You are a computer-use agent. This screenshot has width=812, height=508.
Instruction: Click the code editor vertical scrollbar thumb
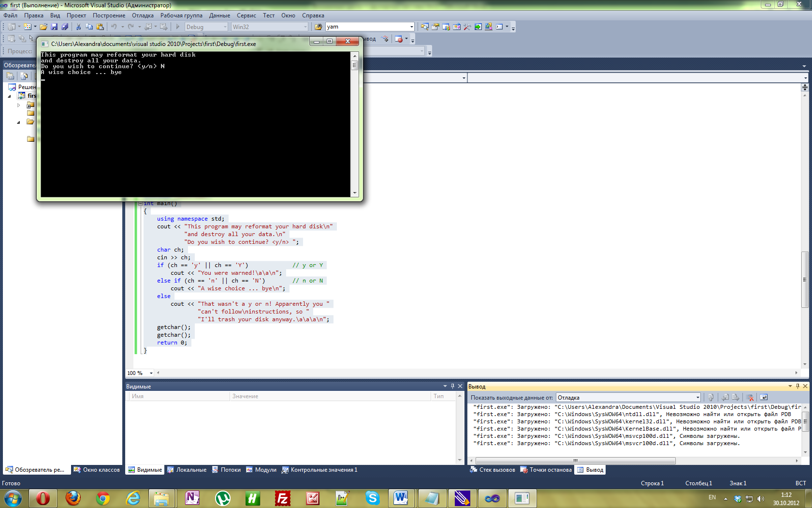tap(805, 280)
